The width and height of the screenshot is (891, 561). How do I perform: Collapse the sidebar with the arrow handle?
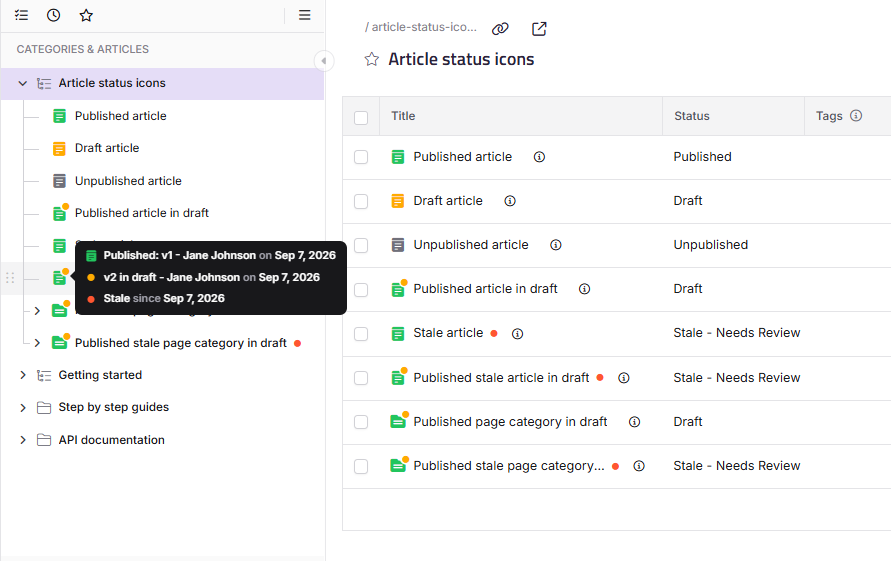click(x=324, y=61)
